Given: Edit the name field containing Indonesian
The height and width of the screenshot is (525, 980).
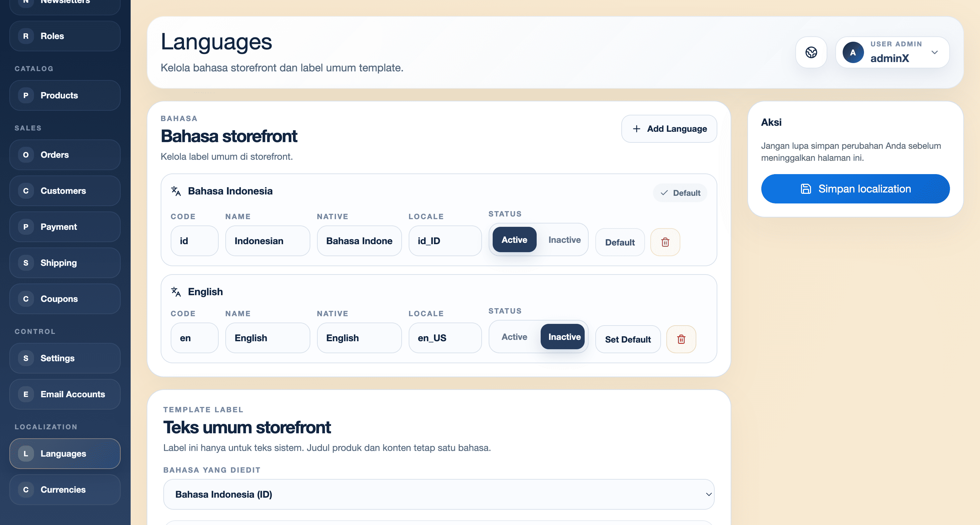Looking at the screenshot, I should tap(267, 241).
